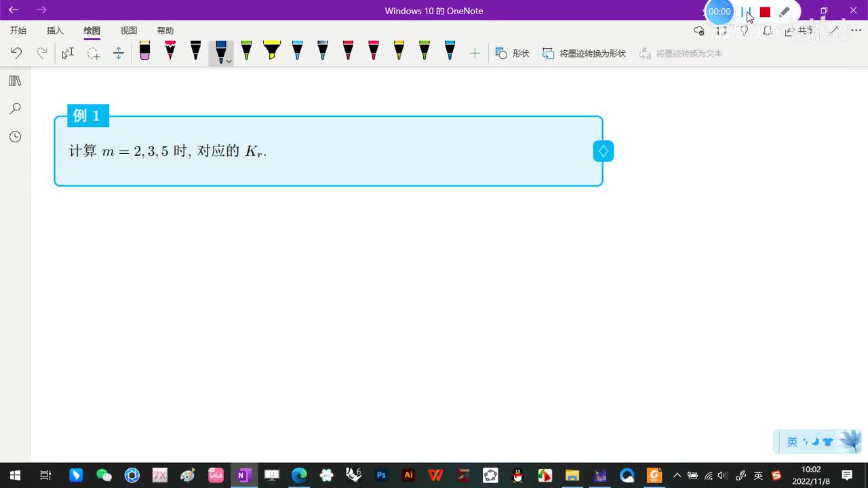Pick the green-tipped pen next to yellow highlighter
Viewport: 868px width, 488px height.
[x=246, y=51]
